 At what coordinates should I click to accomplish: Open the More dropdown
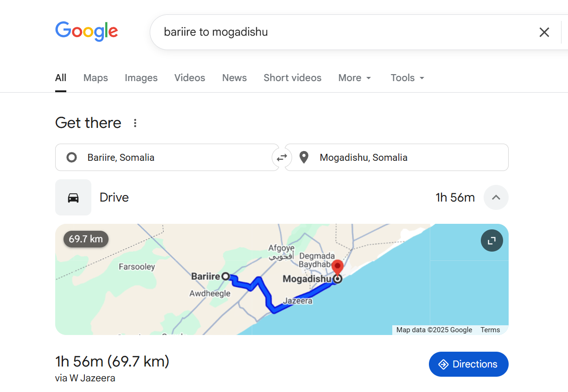354,78
